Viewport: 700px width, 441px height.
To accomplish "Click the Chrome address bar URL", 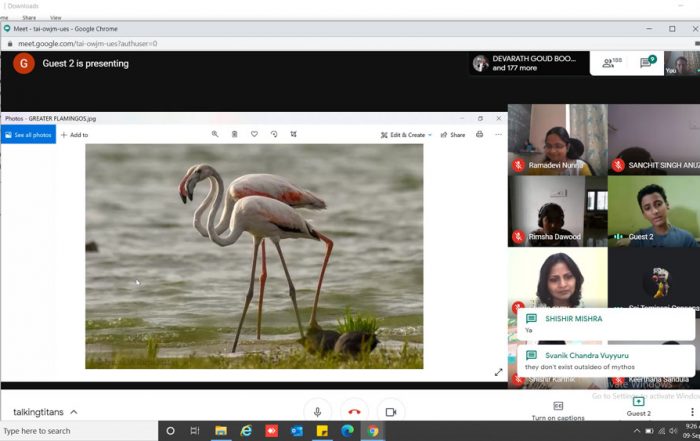I will 88,44.
